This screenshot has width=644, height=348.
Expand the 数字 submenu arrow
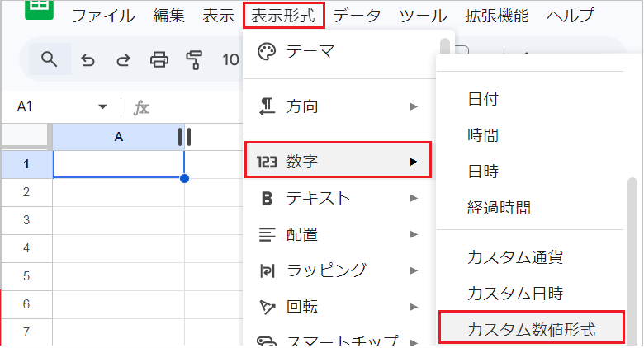pyautogui.click(x=414, y=162)
